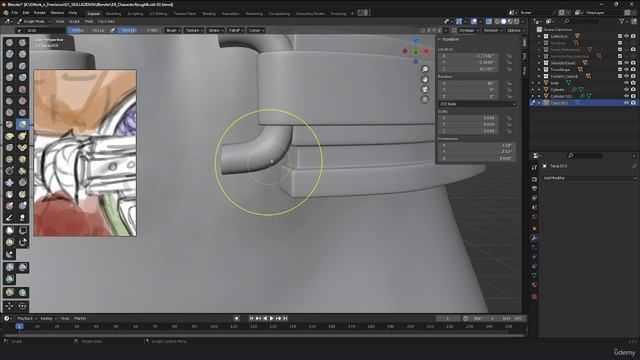Open the Add Modifier dropdown
640x360 pixels.
pyautogui.click(x=589, y=178)
